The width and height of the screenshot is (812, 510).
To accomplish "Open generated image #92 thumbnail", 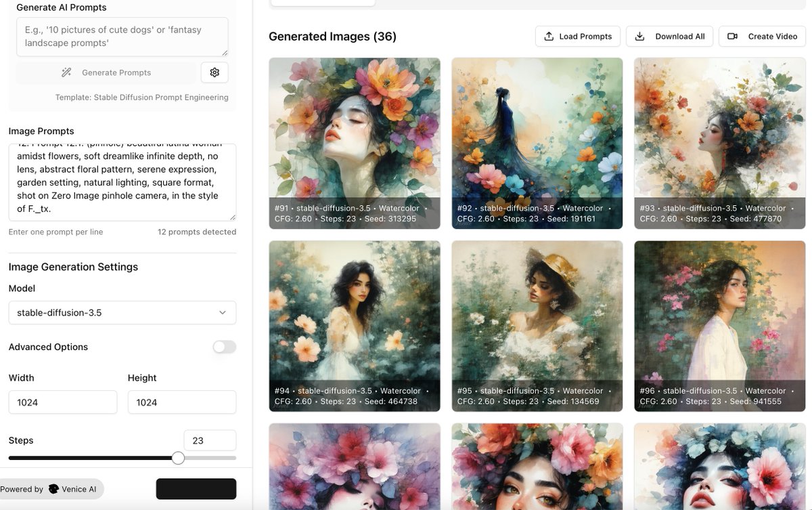I will tap(537, 143).
